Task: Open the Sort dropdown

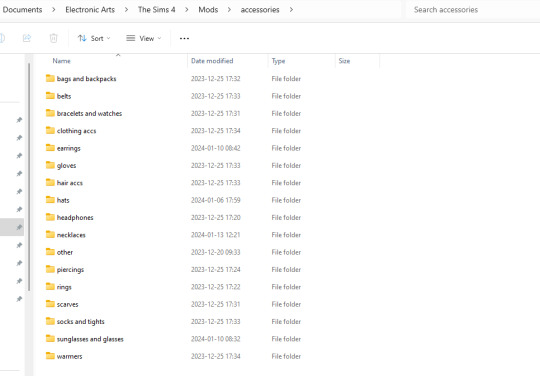Action: tap(94, 38)
